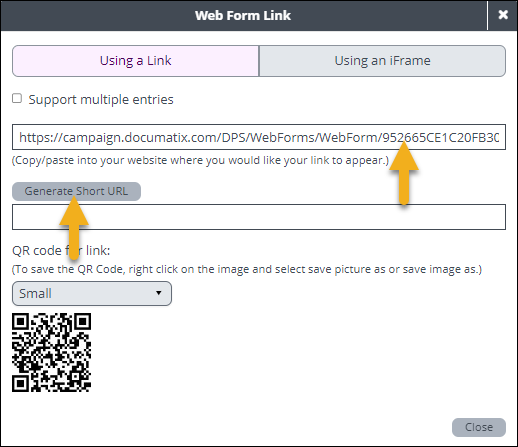The width and height of the screenshot is (518, 447).
Task: Click the Support multiple entries label text
Action: point(101,100)
